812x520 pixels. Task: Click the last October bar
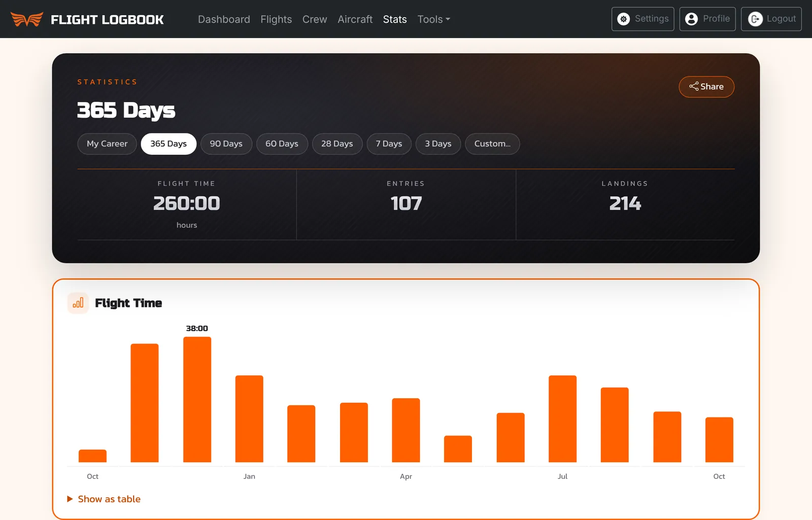(719, 440)
